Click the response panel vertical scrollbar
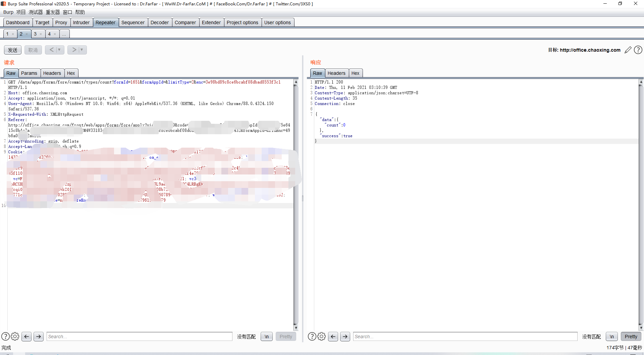Image resolution: width=644 pixels, height=355 pixels. [x=641, y=205]
